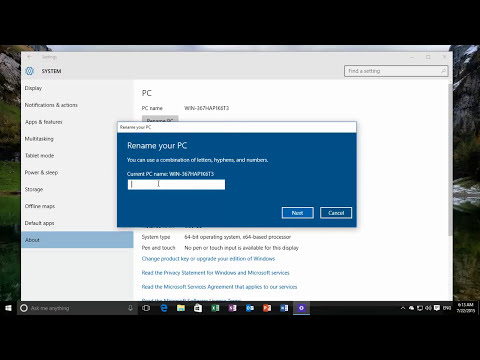480x360 pixels.
Task: Open File Explorer from taskbar
Action: click(x=181, y=308)
